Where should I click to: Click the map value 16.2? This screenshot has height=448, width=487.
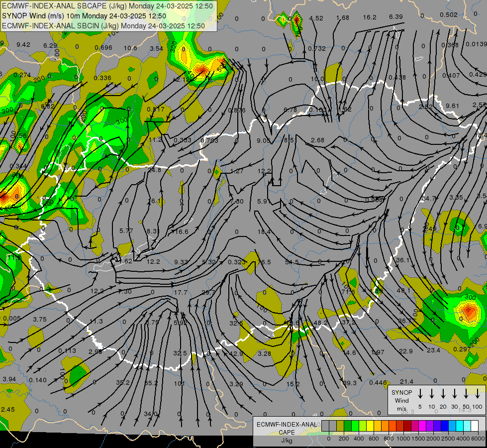370,17
